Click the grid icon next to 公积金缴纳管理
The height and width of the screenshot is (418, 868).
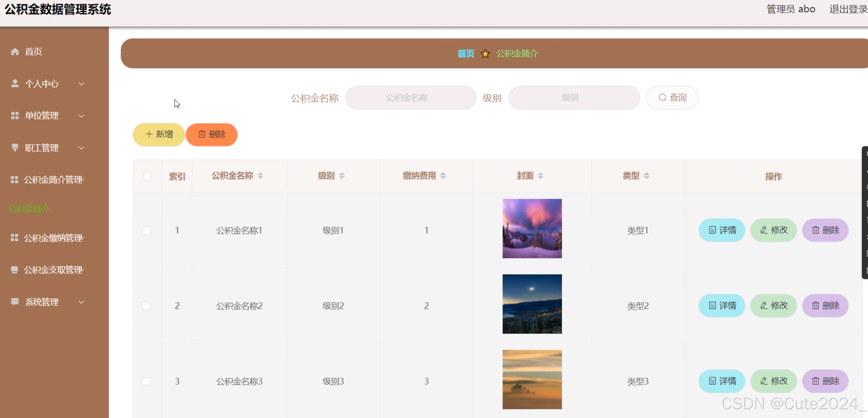click(x=14, y=238)
